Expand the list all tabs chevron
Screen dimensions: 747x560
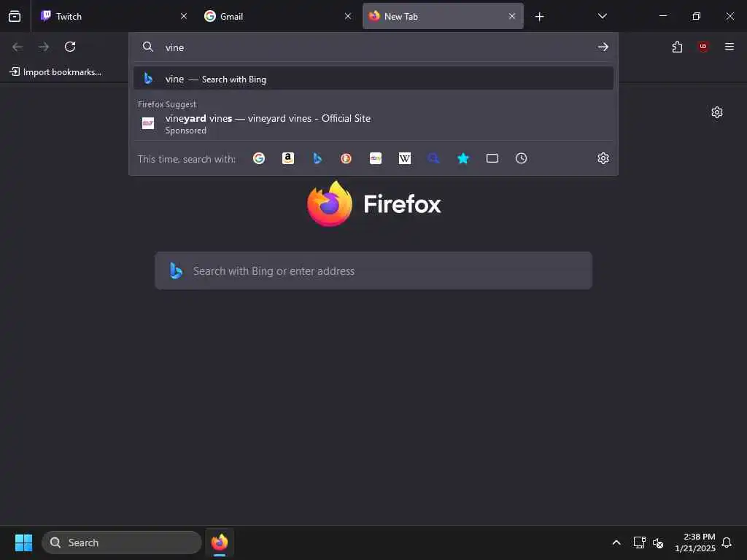pyautogui.click(x=602, y=16)
